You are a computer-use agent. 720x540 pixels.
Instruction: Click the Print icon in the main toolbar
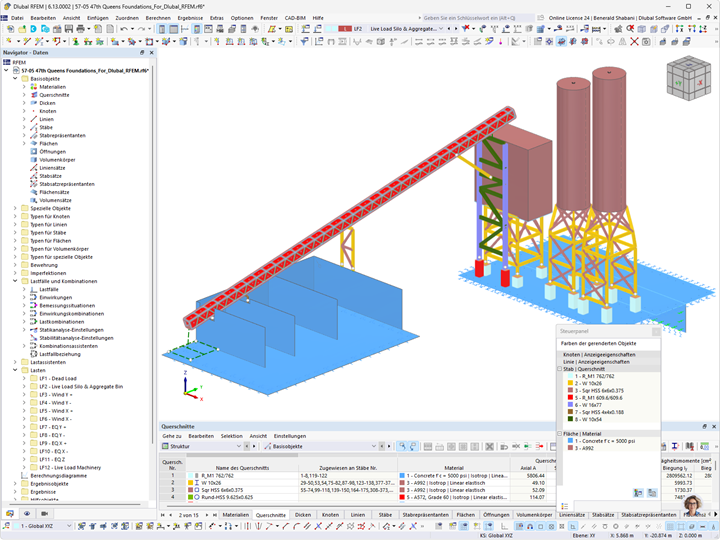(x=80, y=29)
